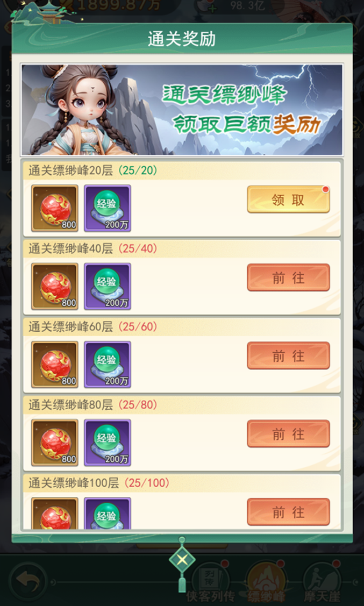Tap 前往 button for 60层 reward
This screenshot has height=606, width=364.
point(288,355)
